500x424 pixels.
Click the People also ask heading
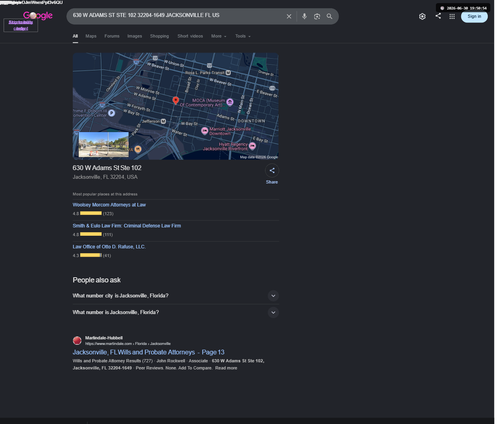click(x=97, y=280)
